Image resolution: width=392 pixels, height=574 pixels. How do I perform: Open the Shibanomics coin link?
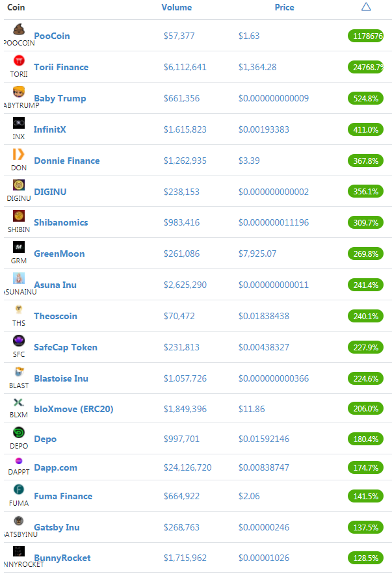pos(60,222)
